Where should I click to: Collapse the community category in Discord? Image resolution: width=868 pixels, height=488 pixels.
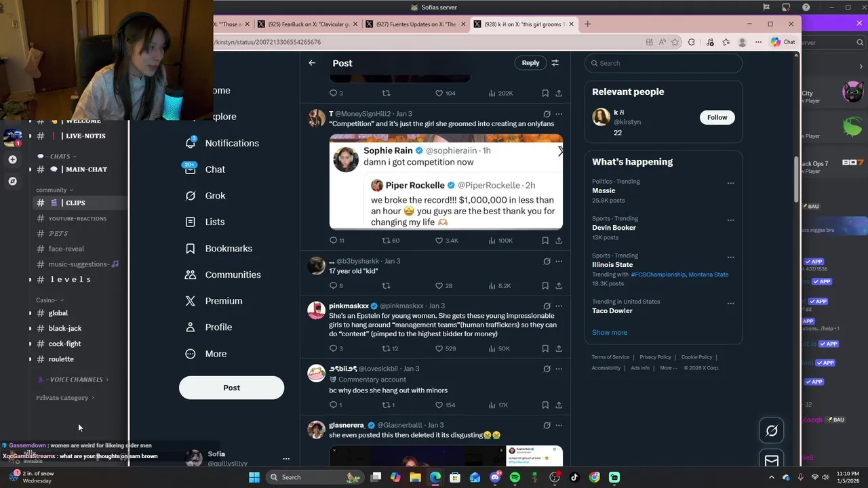[x=54, y=190]
